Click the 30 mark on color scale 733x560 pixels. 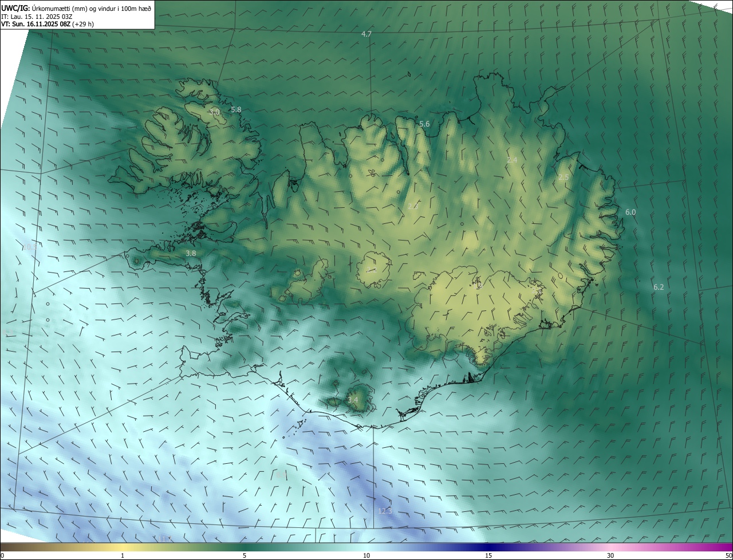pyautogui.click(x=610, y=555)
